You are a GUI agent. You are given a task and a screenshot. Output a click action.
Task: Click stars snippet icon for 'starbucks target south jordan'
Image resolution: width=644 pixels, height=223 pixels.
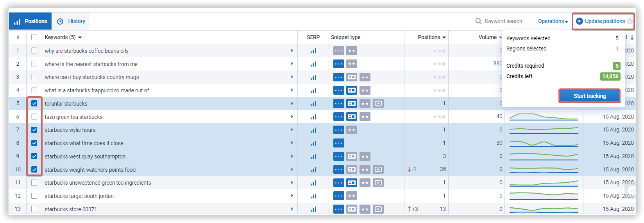click(x=352, y=196)
